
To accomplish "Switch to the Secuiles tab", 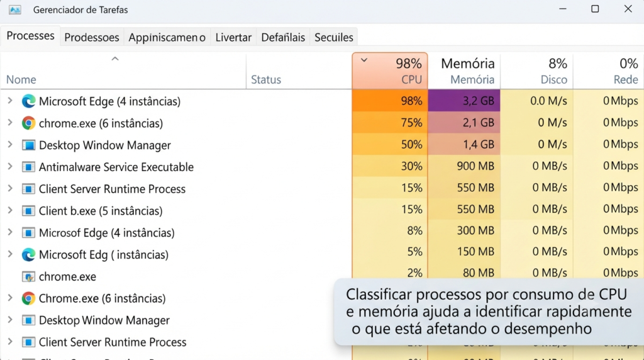I will point(333,37).
